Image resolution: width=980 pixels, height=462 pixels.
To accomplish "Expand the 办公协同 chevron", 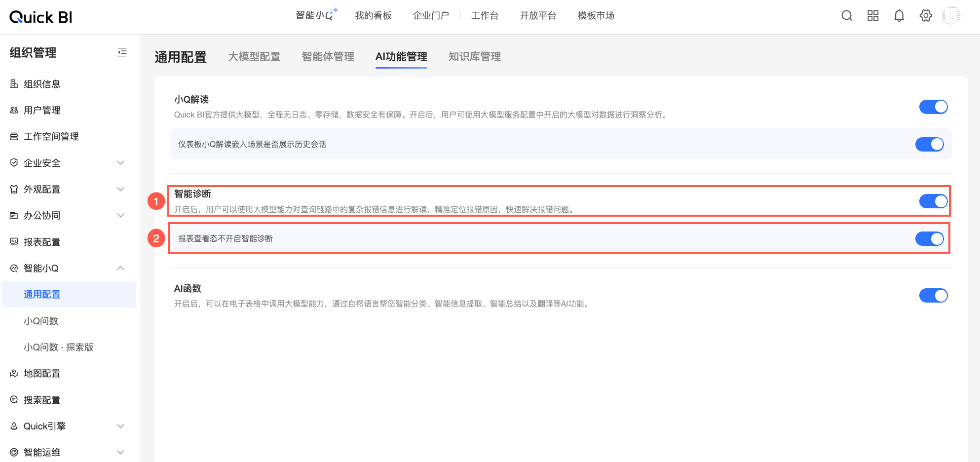I will pos(120,215).
